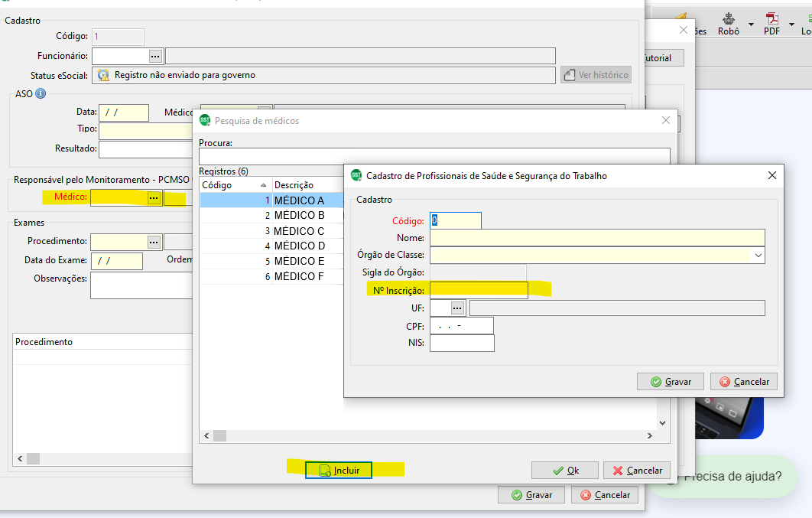Click the ASO info icon

(41, 94)
